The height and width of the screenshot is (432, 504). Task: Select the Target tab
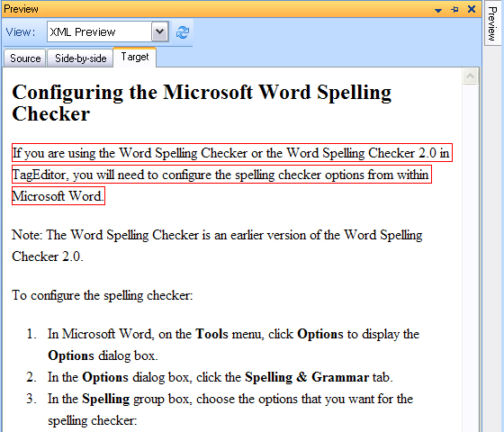135,57
